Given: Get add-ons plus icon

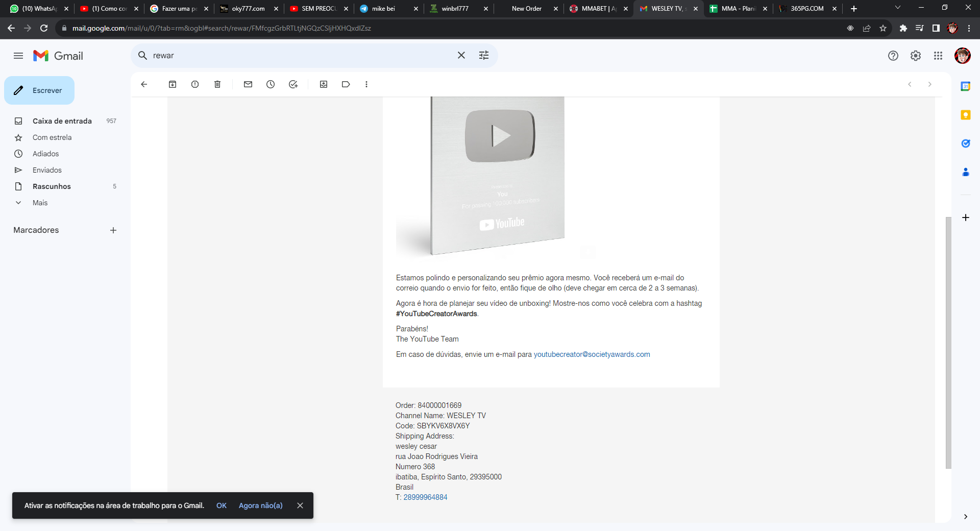Looking at the screenshot, I should [x=966, y=218].
